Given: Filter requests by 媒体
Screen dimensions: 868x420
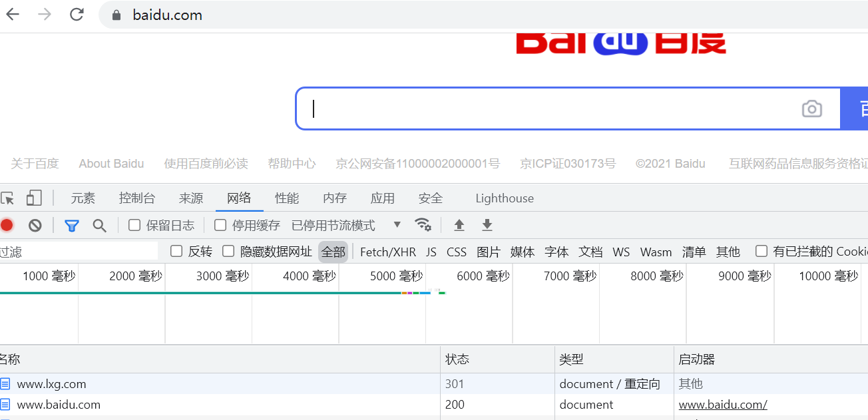Looking at the screenshot, I should 523,252.
